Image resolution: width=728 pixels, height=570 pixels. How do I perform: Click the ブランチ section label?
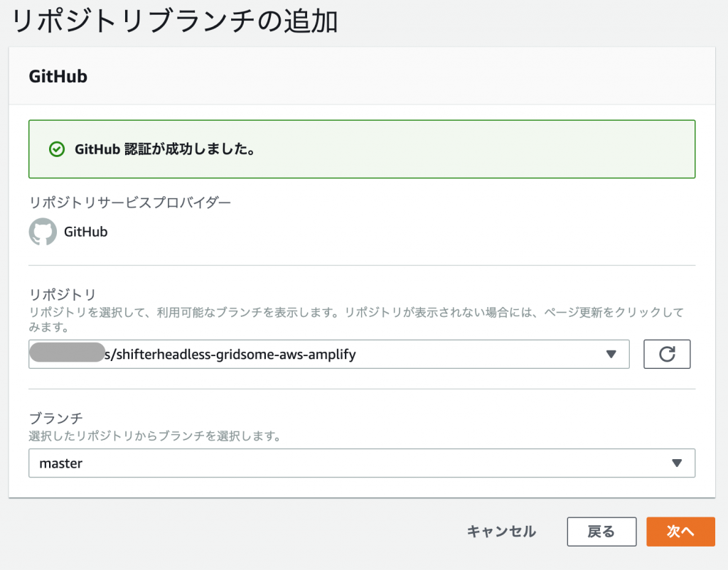(55, 418)
